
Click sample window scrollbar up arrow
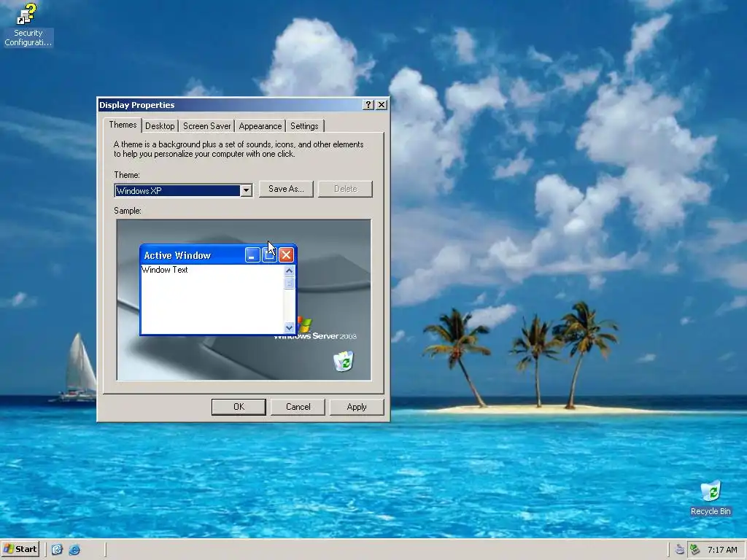289,271
